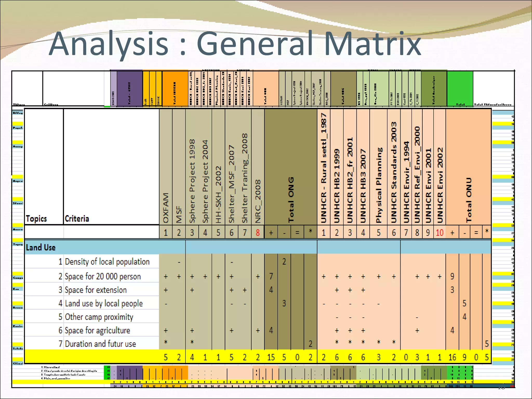Screen dimensions: 532x399
Task: Click the 'Other camp proximity' criterion
Action: click(x=99, y=317)
